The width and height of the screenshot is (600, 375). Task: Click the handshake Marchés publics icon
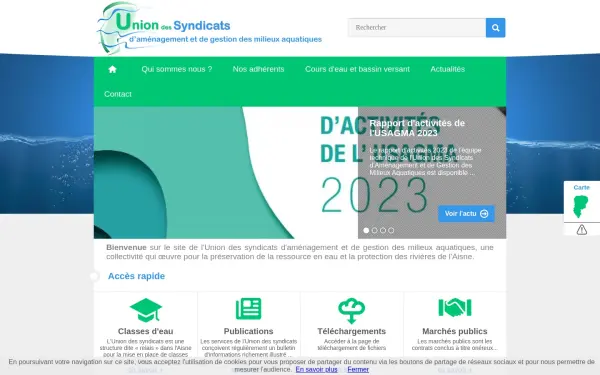[455, 308]
